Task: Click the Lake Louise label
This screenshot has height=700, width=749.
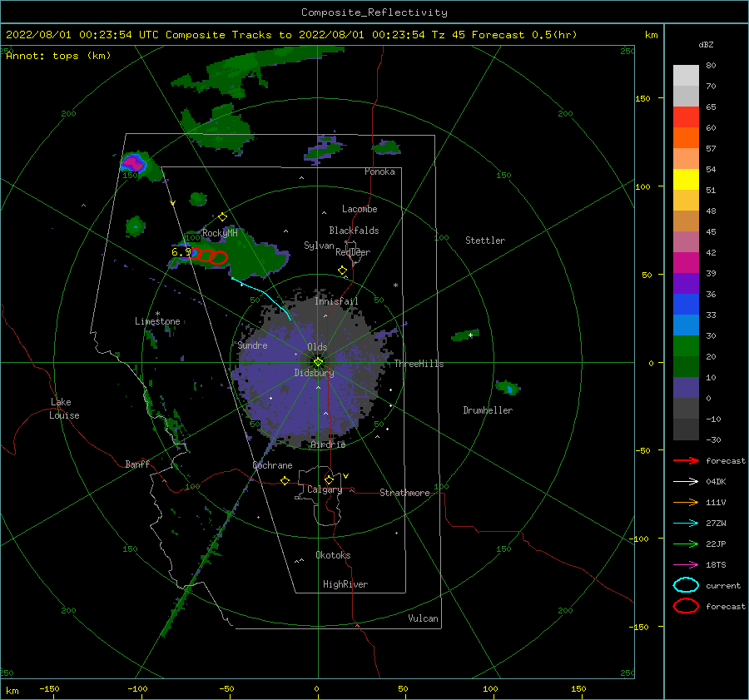Action: click(x=64, y=409)
